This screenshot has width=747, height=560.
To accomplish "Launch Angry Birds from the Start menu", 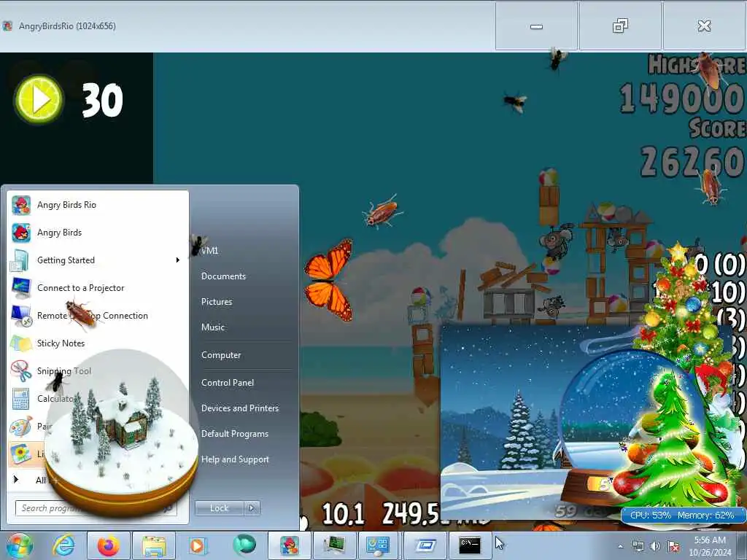I will (x=98, y=233).
